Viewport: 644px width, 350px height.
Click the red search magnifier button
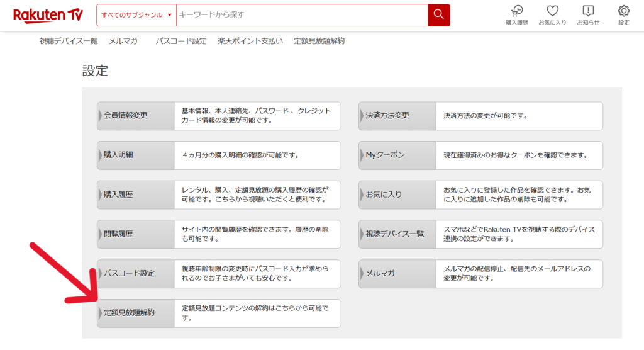point(438,15)
